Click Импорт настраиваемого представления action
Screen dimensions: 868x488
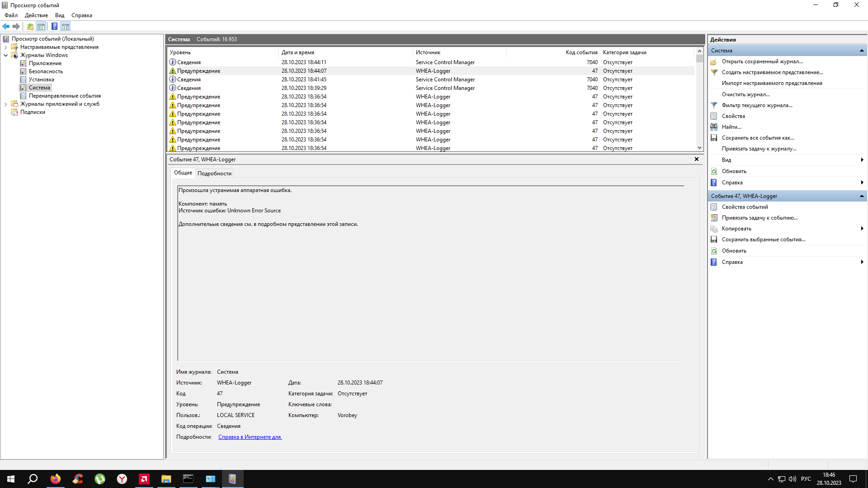point(772,83)
